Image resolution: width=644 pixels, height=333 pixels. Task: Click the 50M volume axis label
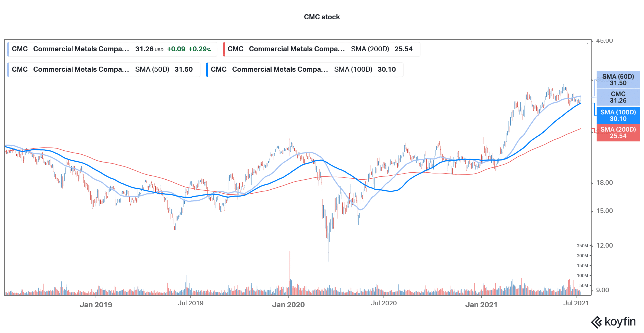click(584, 285)
